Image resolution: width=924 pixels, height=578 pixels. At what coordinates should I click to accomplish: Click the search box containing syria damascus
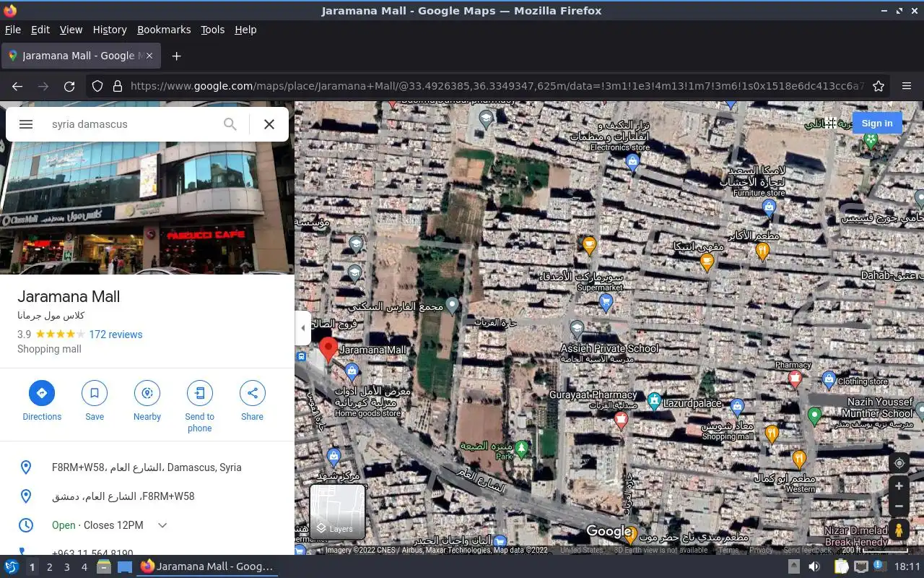pyautogui.click(x=134, y=124)
